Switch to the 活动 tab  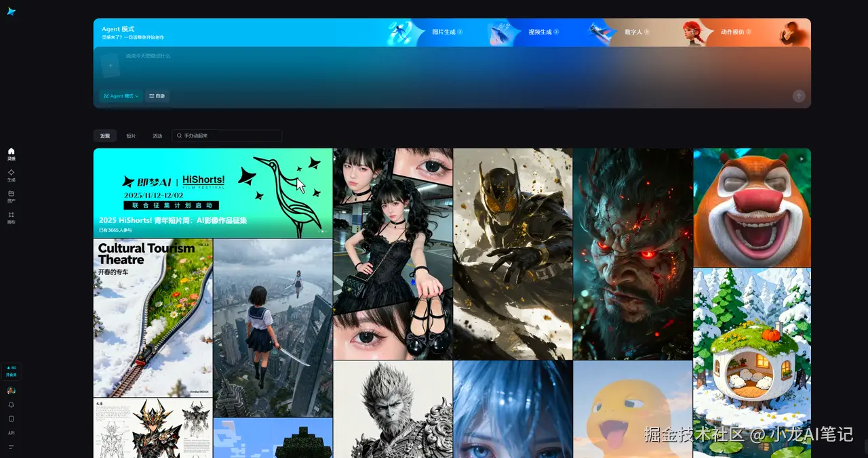[x=157, y=136]
